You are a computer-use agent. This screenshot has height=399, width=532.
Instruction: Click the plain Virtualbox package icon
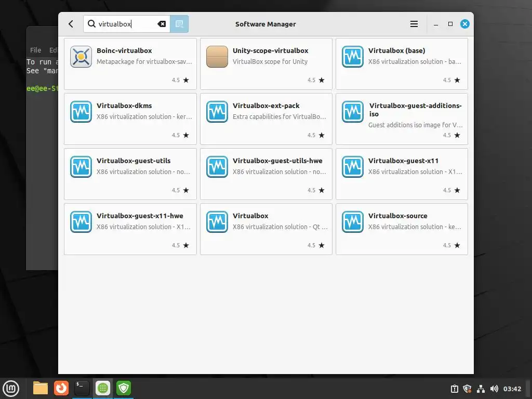point(217,222)
